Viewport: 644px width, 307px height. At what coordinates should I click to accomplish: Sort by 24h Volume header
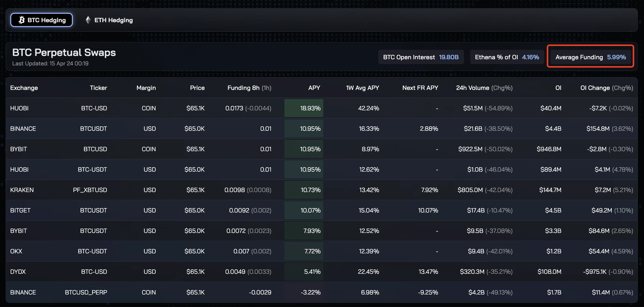[x=484, y=88]
